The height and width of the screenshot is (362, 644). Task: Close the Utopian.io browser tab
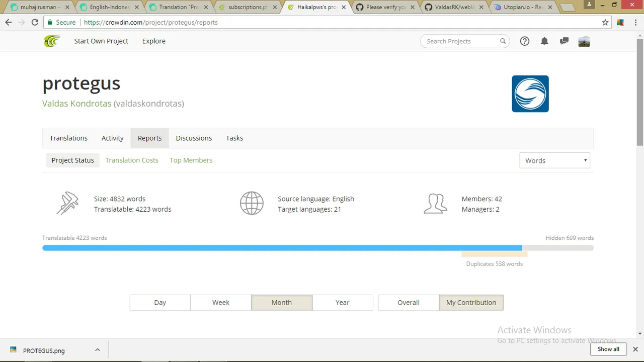click(x=550, y=7)
